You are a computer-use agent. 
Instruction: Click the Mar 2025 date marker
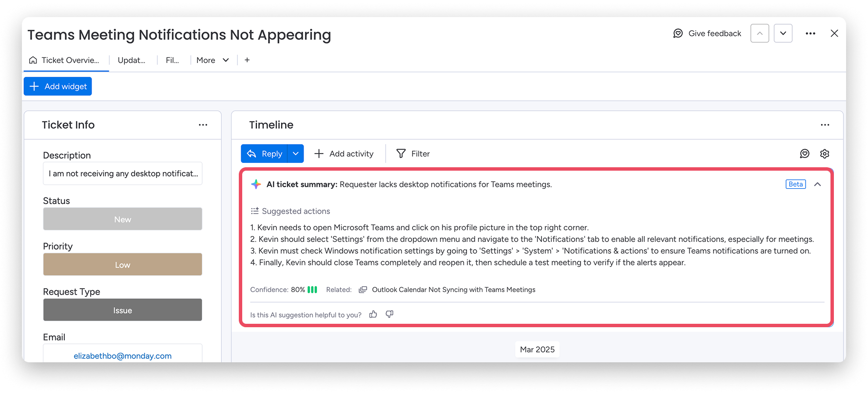538,350
